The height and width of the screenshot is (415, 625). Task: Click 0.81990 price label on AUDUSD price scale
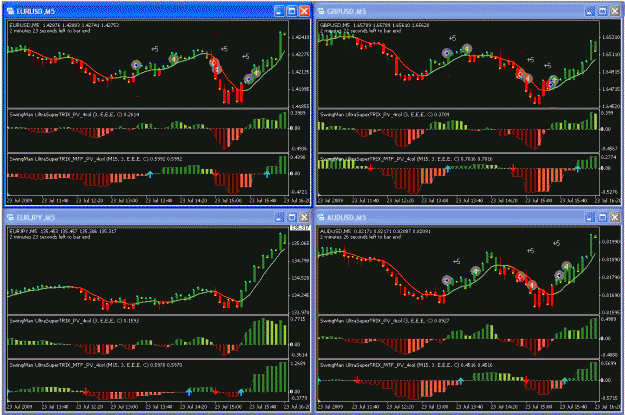(611, 242)
